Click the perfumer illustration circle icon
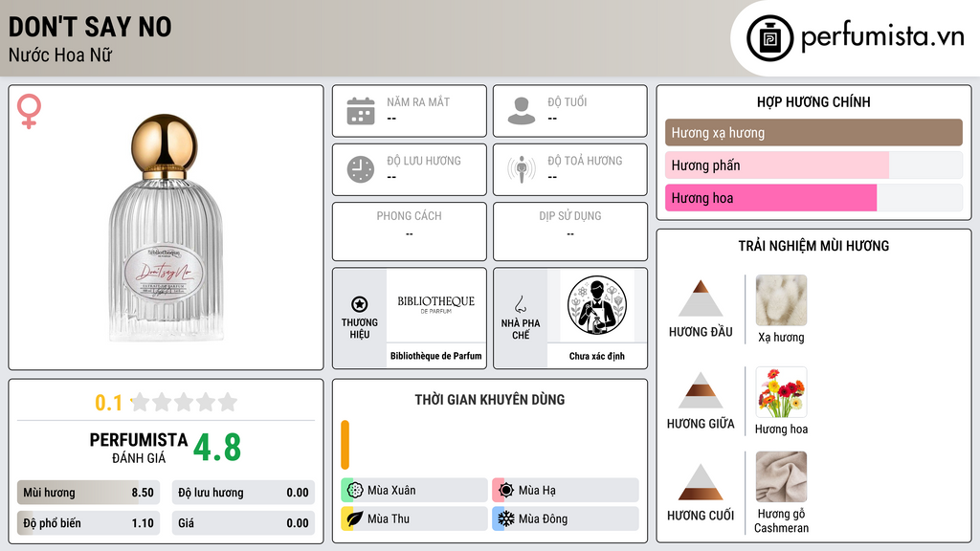Viewport: 980px width, 551px height. coord(597,305)
